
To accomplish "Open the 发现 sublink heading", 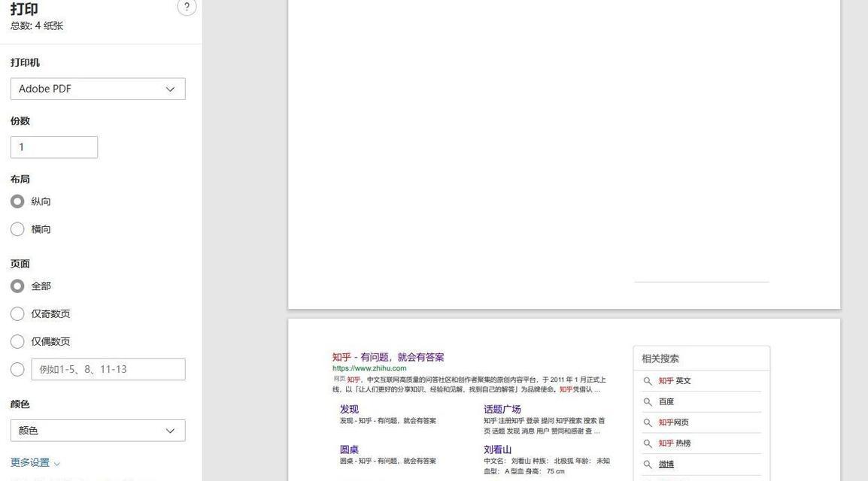I will click(x=349, y=409).
